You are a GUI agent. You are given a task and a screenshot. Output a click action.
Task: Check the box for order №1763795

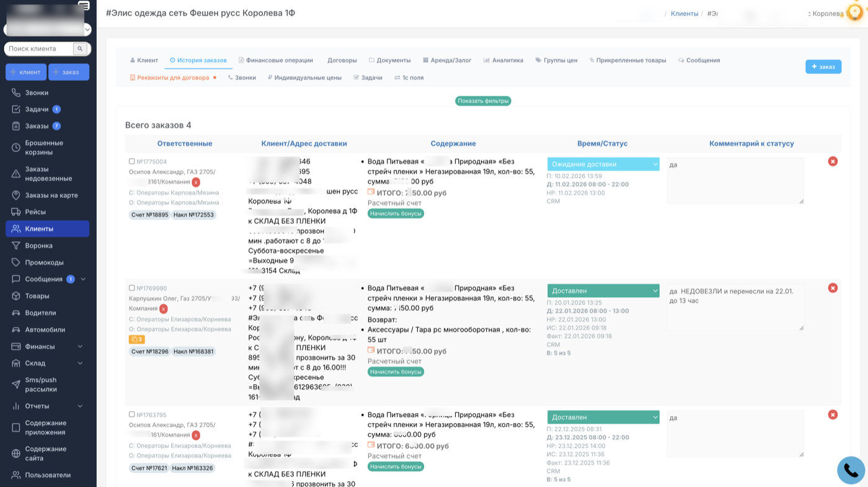tap(131, 414)
